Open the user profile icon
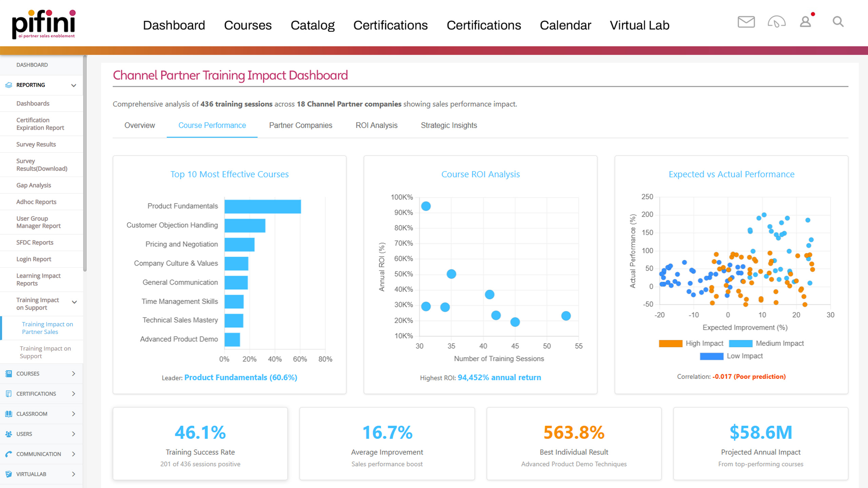Screen dimensions: 868x488 click(x=806, y=22)
